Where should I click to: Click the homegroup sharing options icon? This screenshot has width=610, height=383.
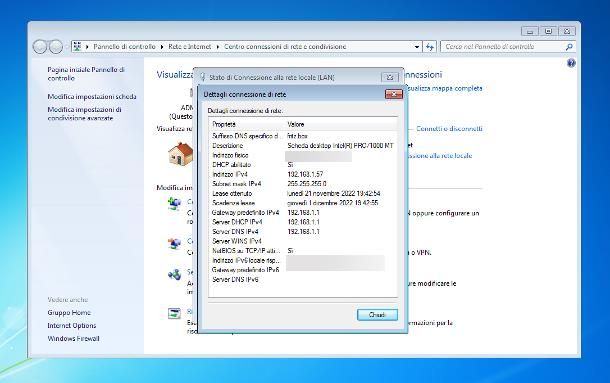point(174,275)
